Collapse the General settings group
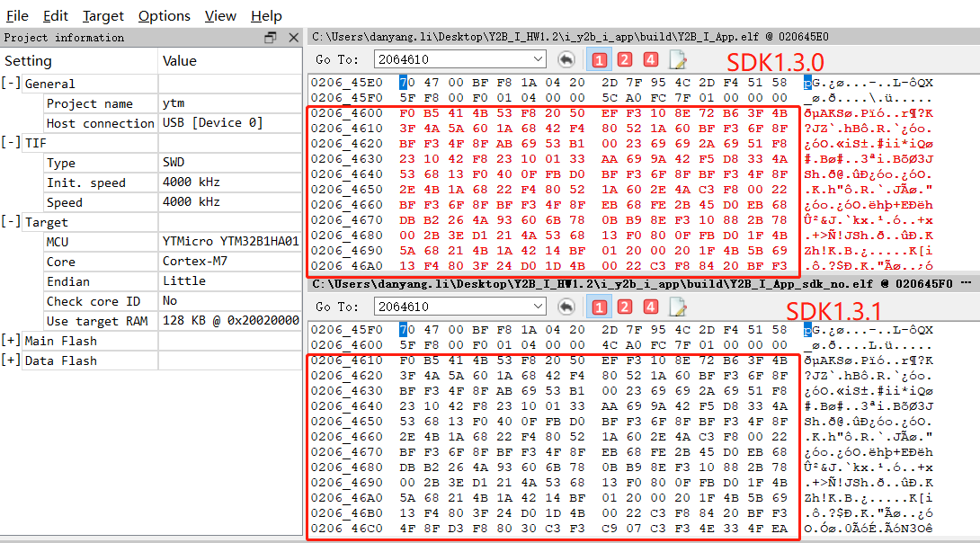 (x=12, y=84)
